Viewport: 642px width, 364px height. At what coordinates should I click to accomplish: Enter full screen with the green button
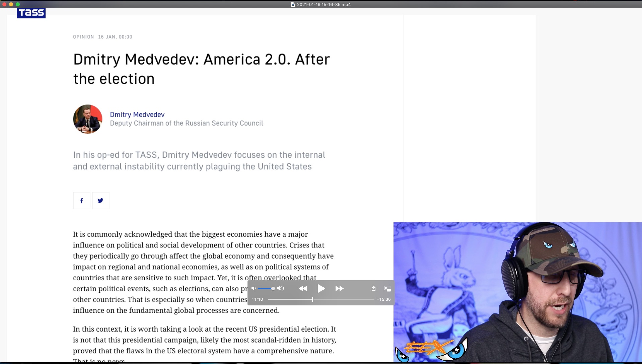[18, 4]
